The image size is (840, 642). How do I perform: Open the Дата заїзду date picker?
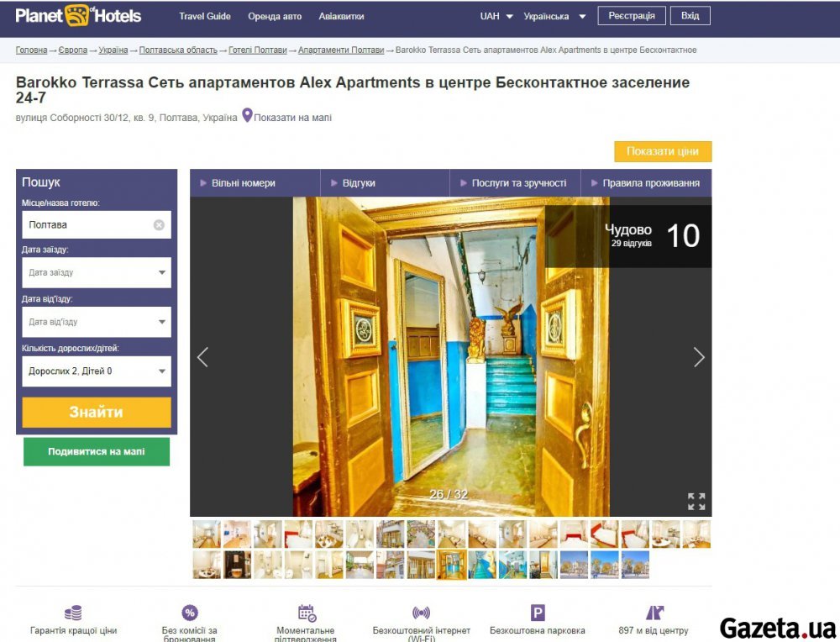(97, 273)
